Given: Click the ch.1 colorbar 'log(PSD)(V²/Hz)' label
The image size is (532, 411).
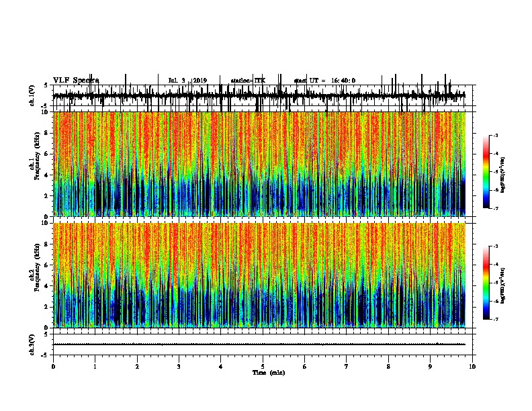Looking at the screenshot, I should click(x=502, y=175).
